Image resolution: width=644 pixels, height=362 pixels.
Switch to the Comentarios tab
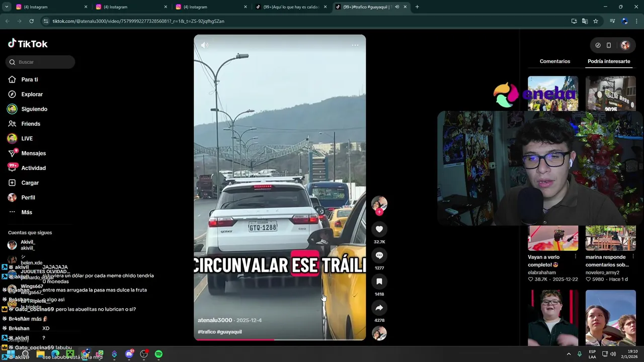(x=555, y=61)
